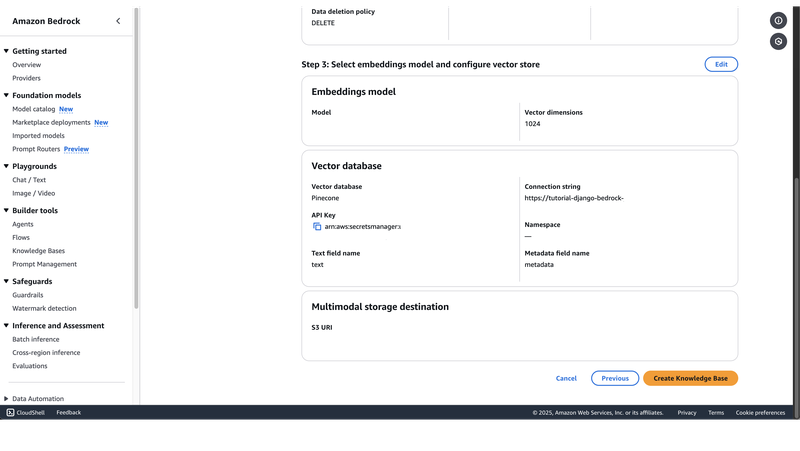This screenshot has width=800, height=451.
Task: Open Flows page
Action: [21, 237]
